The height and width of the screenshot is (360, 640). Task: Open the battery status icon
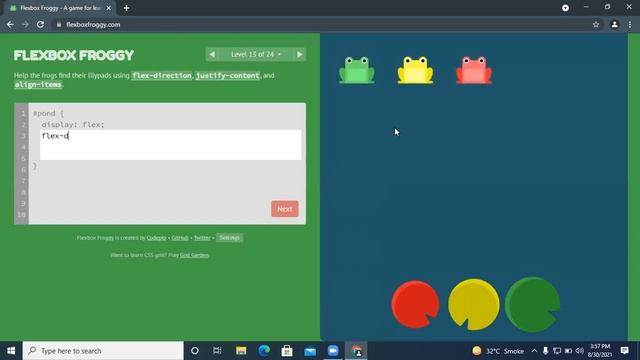pyautogui.click(x=568, y=351)
